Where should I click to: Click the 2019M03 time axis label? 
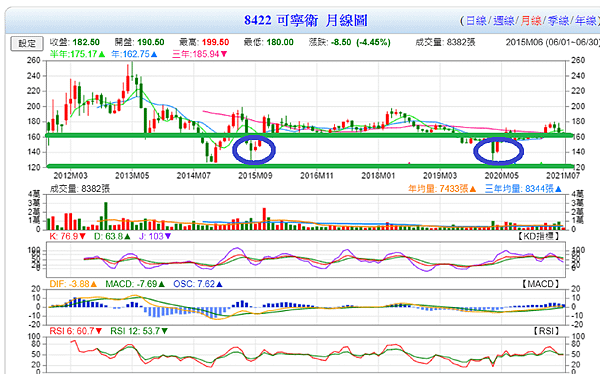[440, 176]
